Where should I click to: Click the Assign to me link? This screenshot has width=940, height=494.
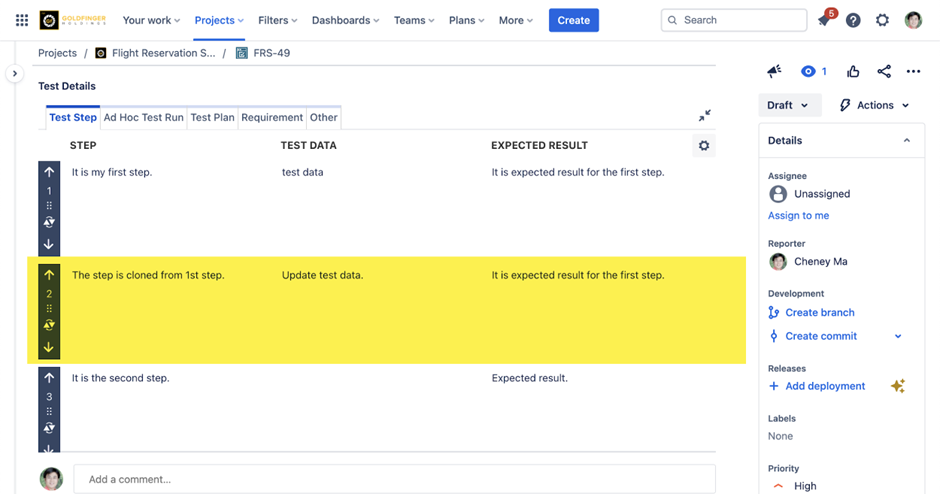[798, 215]
